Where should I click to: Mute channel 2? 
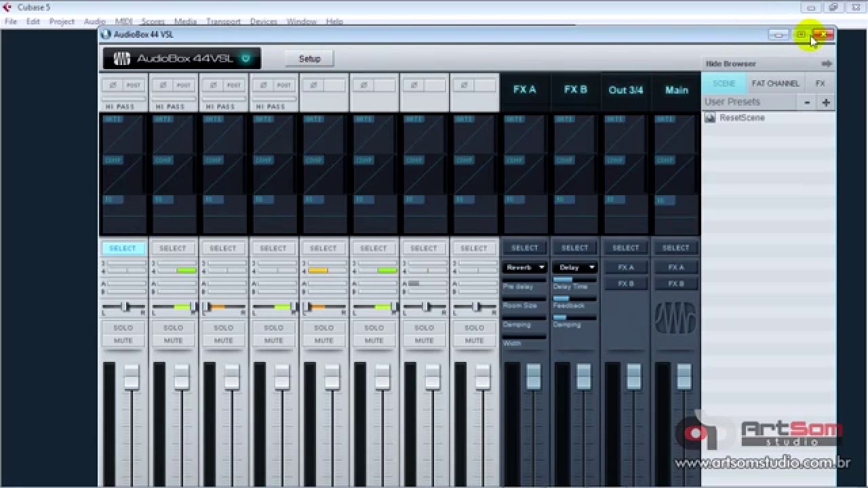coord(173,340)
